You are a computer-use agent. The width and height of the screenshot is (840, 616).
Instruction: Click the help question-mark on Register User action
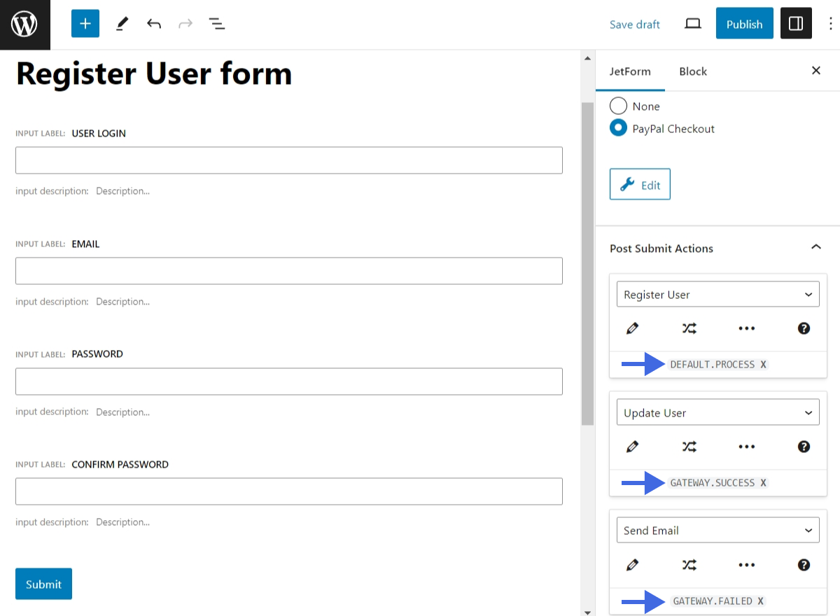804,328
